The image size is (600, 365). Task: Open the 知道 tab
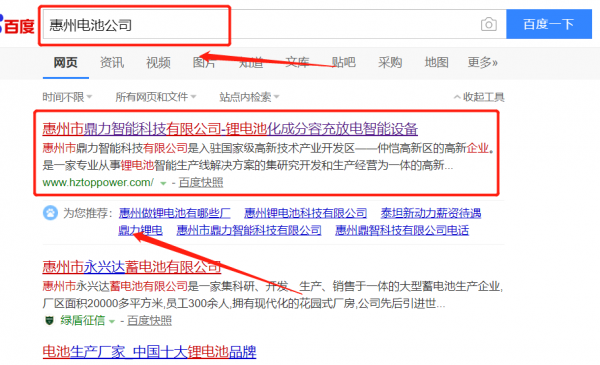tap(251, 62)
